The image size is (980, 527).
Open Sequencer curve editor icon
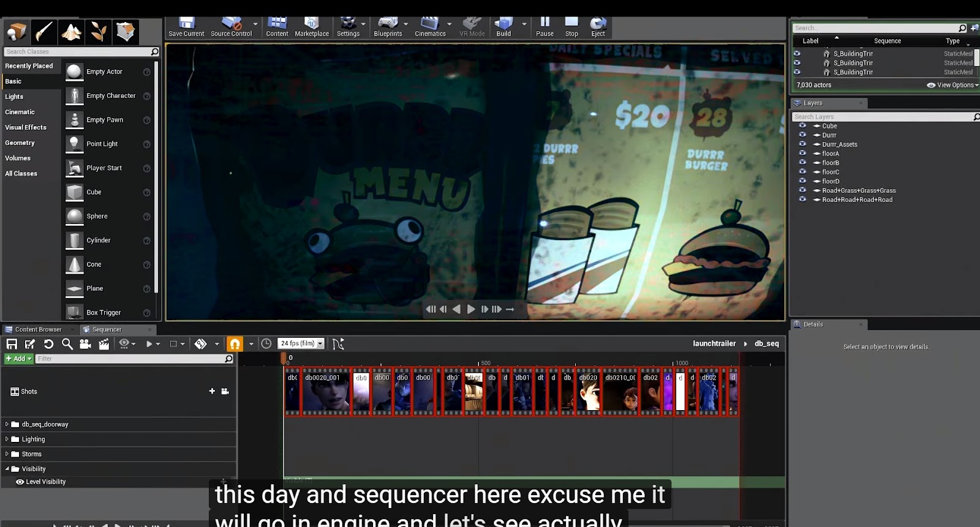click(338, 344)
